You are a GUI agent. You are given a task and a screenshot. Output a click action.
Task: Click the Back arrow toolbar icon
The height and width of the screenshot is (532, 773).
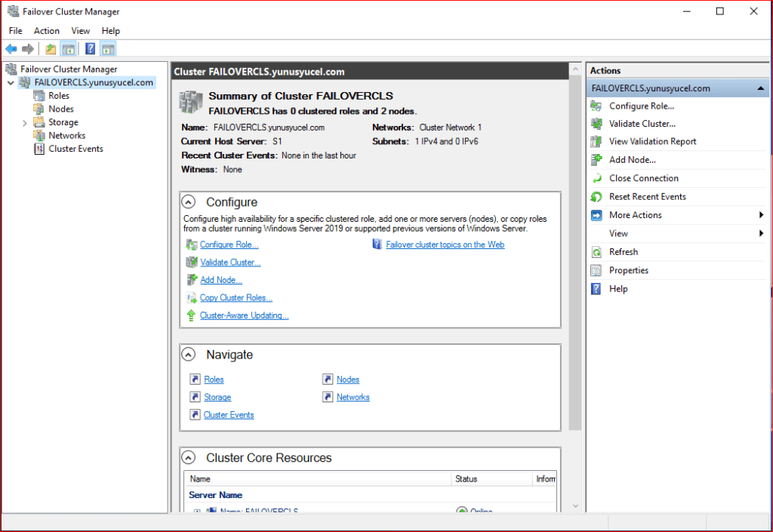click(x=11, y=49)
